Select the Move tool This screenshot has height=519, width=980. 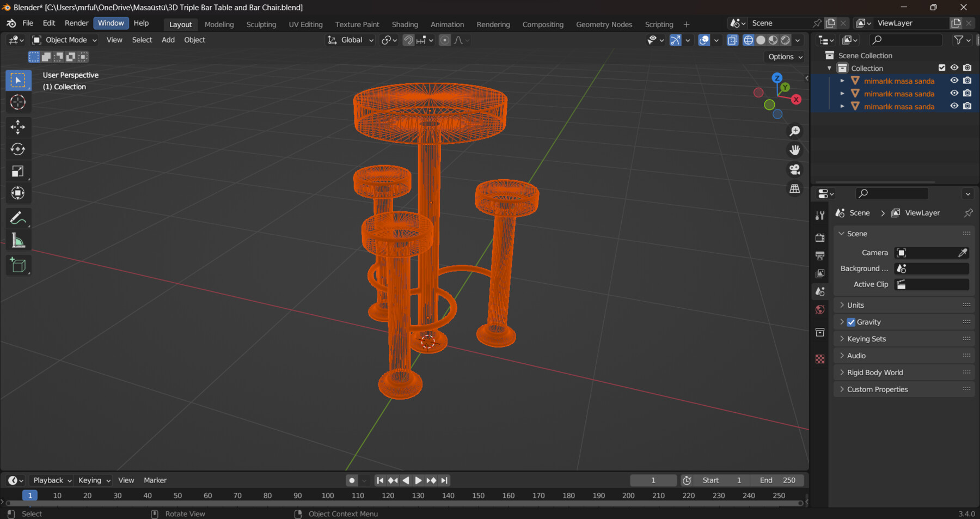point(18,127)
